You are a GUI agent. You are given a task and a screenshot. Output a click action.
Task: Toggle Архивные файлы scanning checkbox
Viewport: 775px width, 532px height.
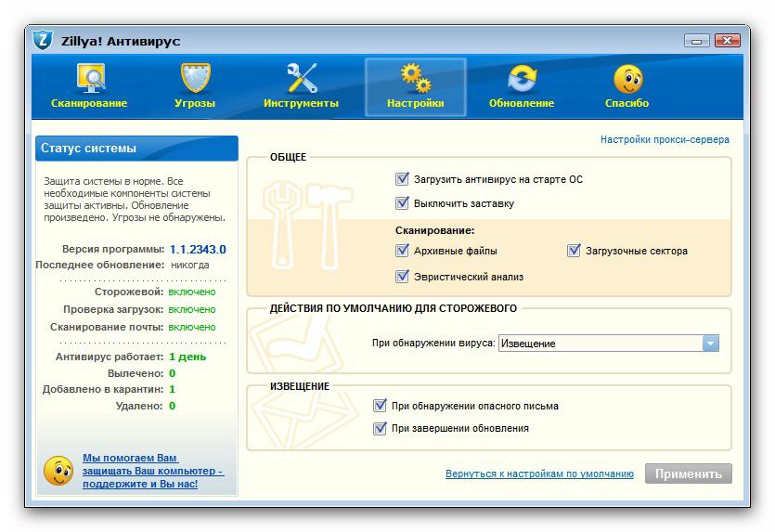pyautogui.click(x=402, y=251)
